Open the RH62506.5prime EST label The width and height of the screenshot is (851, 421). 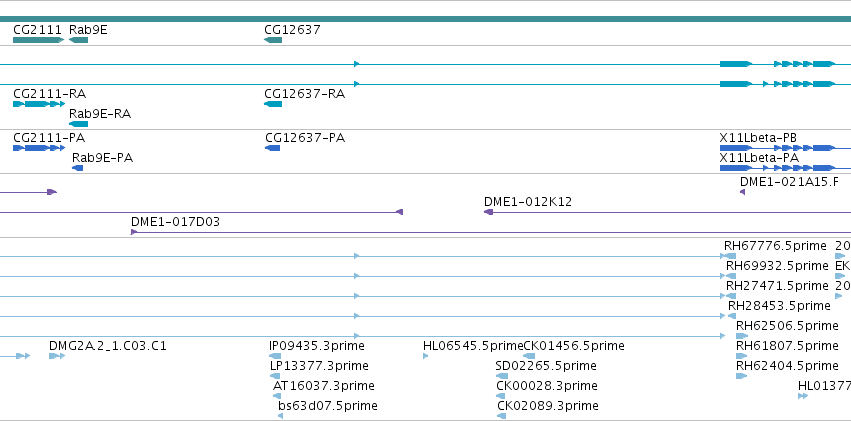pyautogui.click(x=787, y=326)
